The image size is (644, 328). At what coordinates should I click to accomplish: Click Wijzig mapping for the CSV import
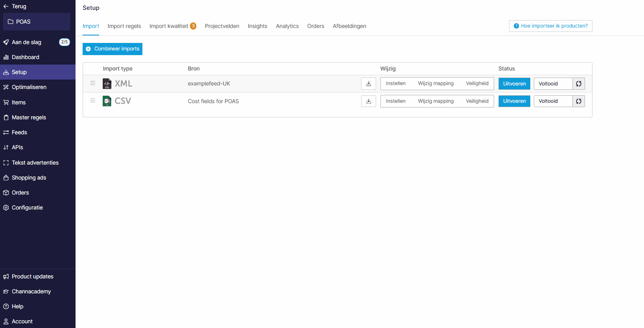click(436, 101)
